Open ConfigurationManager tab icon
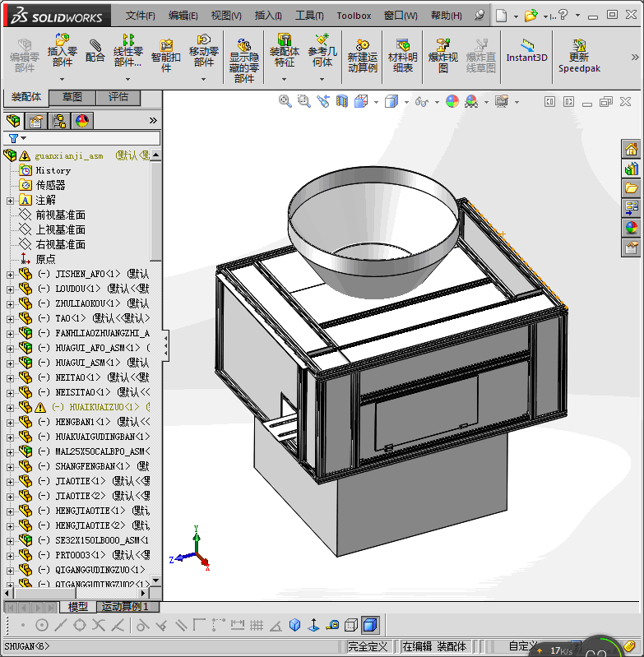The height and width of the screenshot is (657, 644). pos(59,121)
